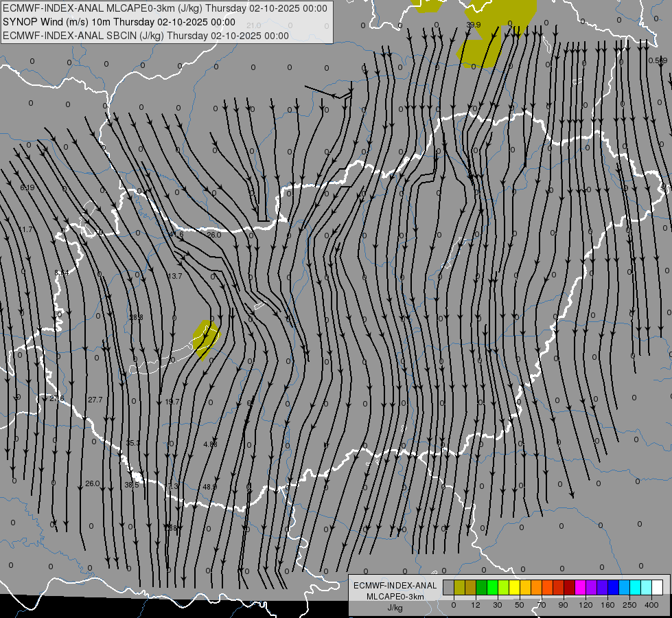This screenshot has height=618, width=672.
Task: Pick the yellow-green (lime) legend swatch
Action: (504, 587)
